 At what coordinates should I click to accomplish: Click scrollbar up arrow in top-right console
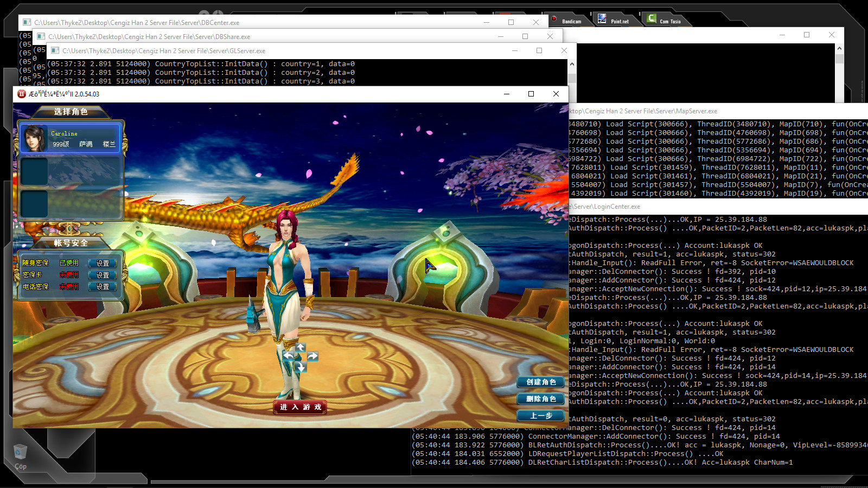(x=839, y=48)
